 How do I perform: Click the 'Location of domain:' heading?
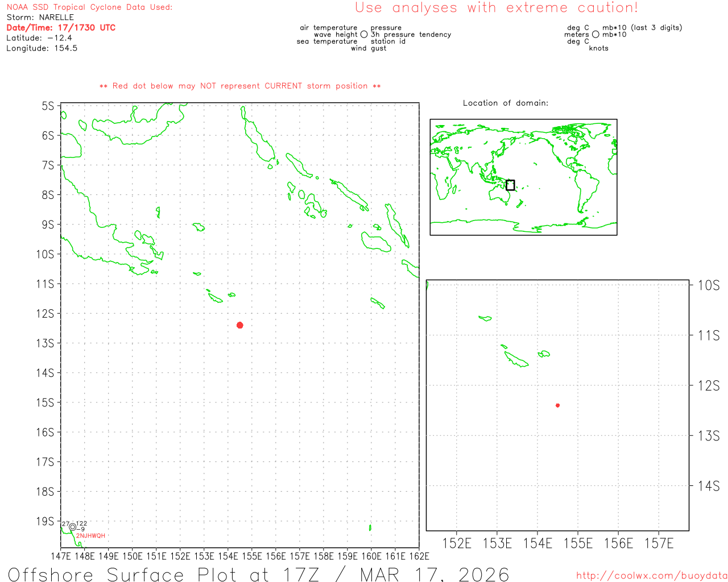[506, 103]
